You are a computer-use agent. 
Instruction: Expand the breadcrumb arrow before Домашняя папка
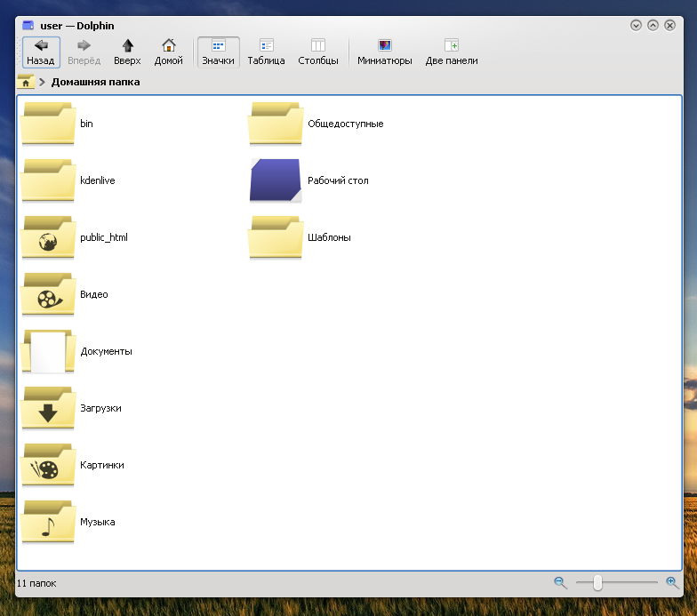point(43,82)
